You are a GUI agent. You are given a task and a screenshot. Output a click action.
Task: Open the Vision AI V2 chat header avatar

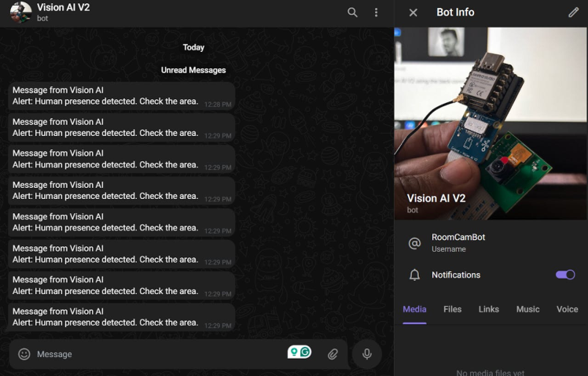pyautogui.click(x=20, y=13)
